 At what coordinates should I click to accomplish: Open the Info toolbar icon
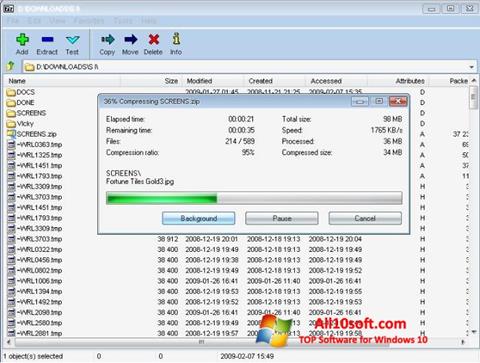[x=176, y=39]
